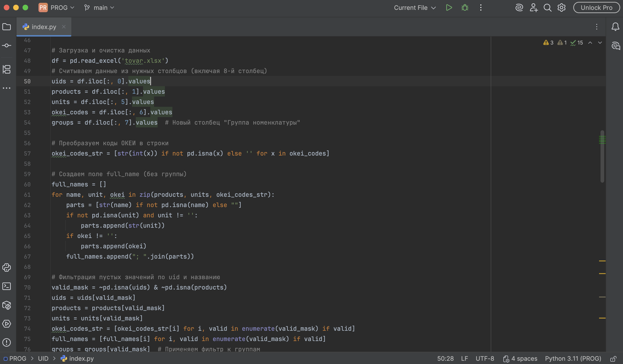Image resolution: width=623 pixels, height=364 pixels.
Task: Select the index.py editor tab
Action: click(x=44, y=27)
